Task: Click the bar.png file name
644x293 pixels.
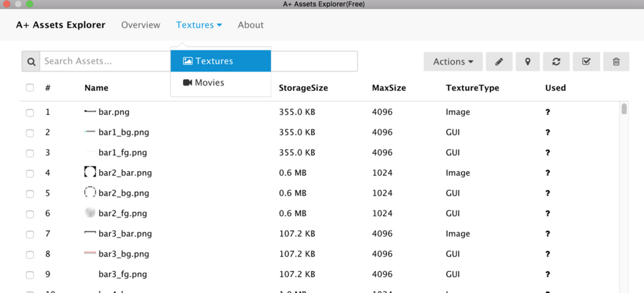Action: 114,112
